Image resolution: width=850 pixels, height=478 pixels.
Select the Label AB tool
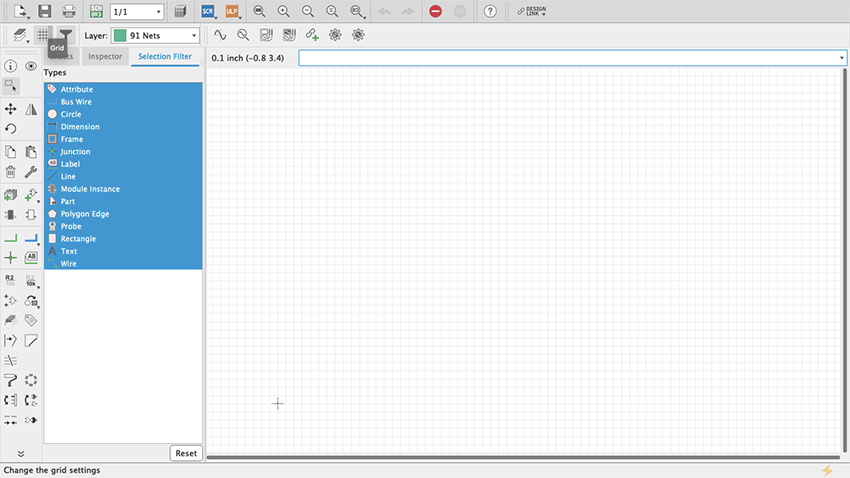tap(31, 258)
